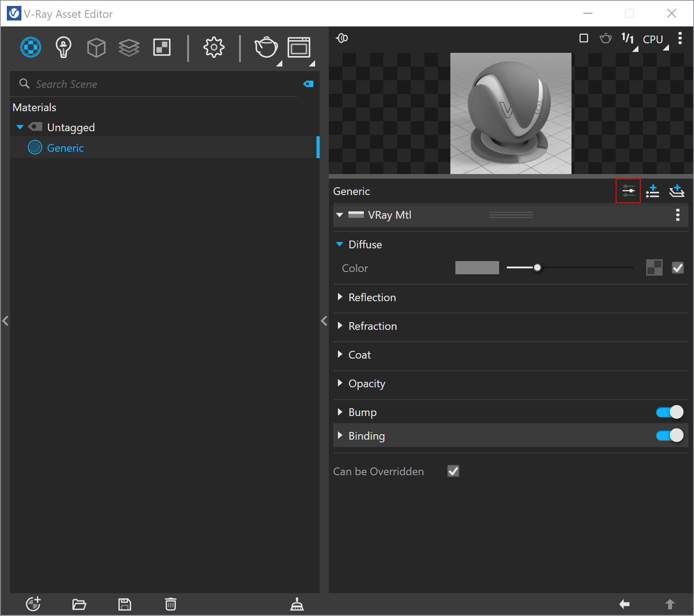Click the Color label under Diffuse
This screenshot has width=694, height=616.
point(355,268)
